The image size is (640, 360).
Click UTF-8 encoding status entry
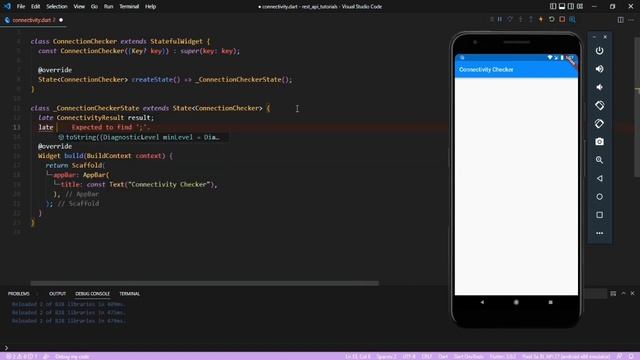[409, 356]
